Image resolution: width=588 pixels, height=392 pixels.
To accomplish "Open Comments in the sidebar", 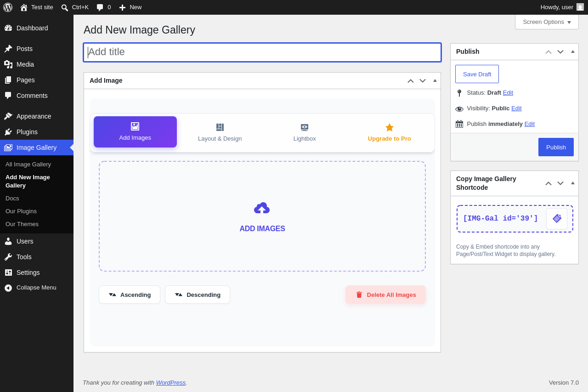I will coord(37,96).
